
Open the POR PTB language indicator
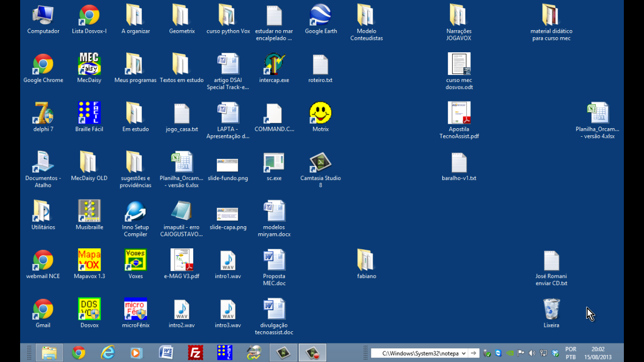point(571,353)
